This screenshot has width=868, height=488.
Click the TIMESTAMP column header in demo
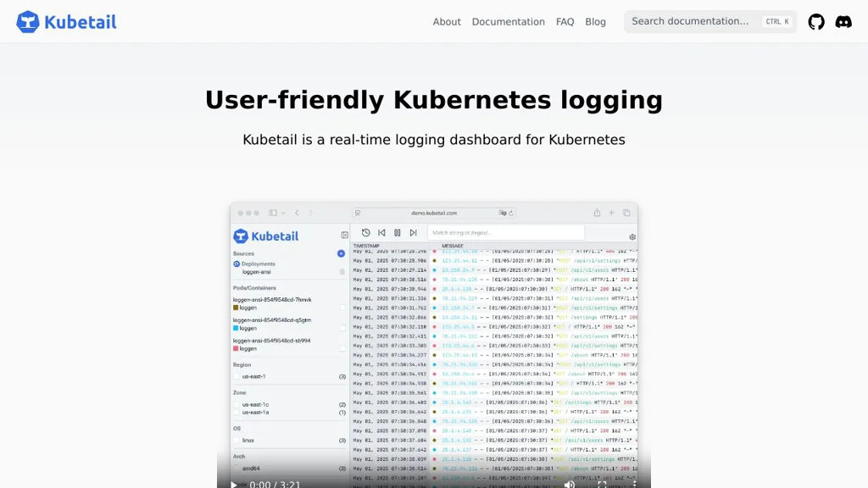point(366,247)
